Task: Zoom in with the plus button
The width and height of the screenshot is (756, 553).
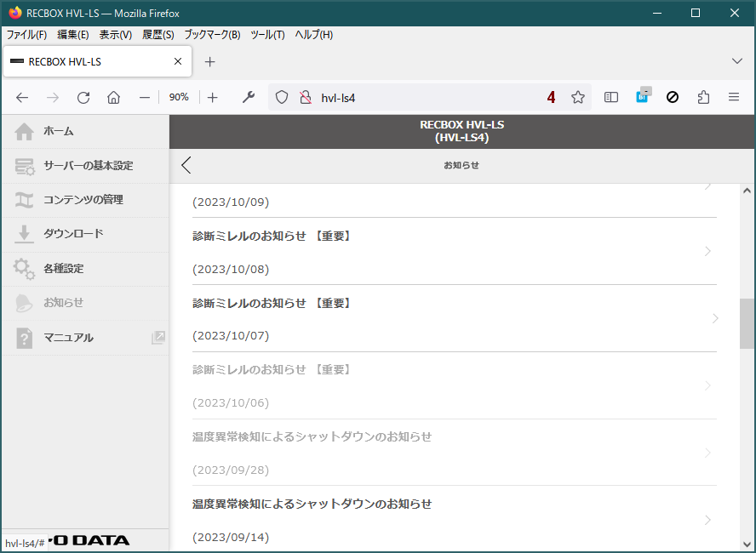Action: [x=213, y=98]
